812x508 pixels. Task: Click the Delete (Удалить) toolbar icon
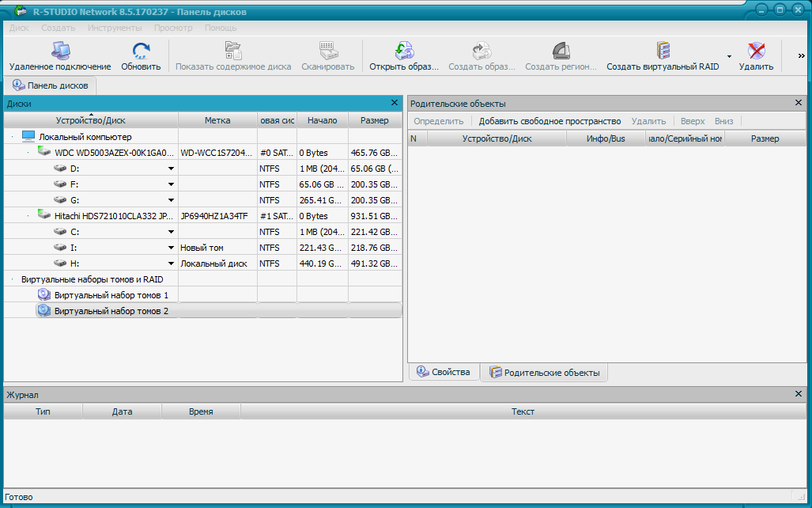(x=756, y=52)
